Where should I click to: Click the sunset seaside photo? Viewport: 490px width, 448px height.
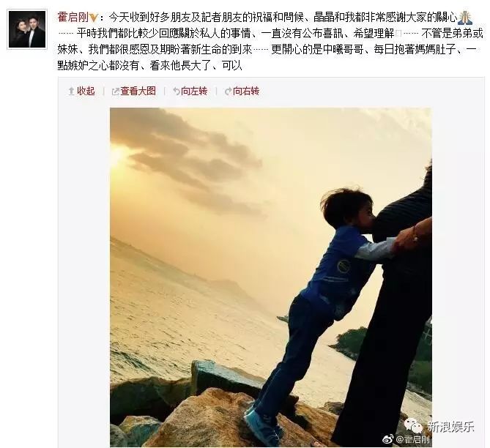click(x=271, y=277)
